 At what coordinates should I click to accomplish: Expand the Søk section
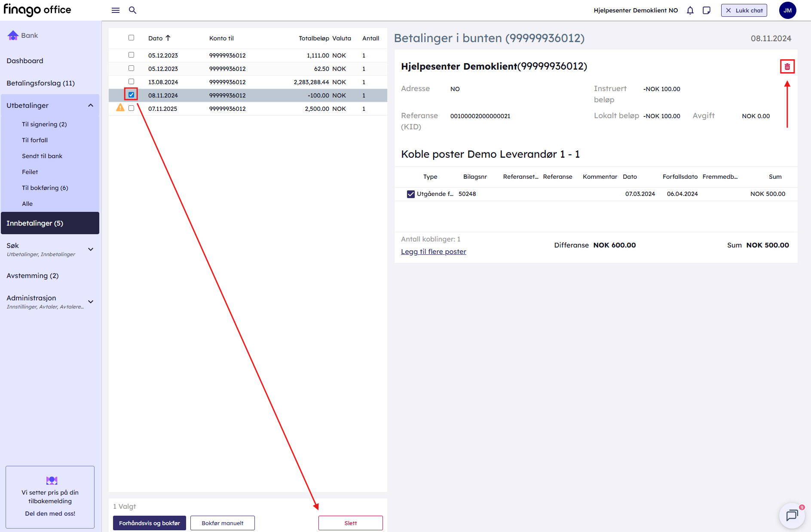click(91, 249)
